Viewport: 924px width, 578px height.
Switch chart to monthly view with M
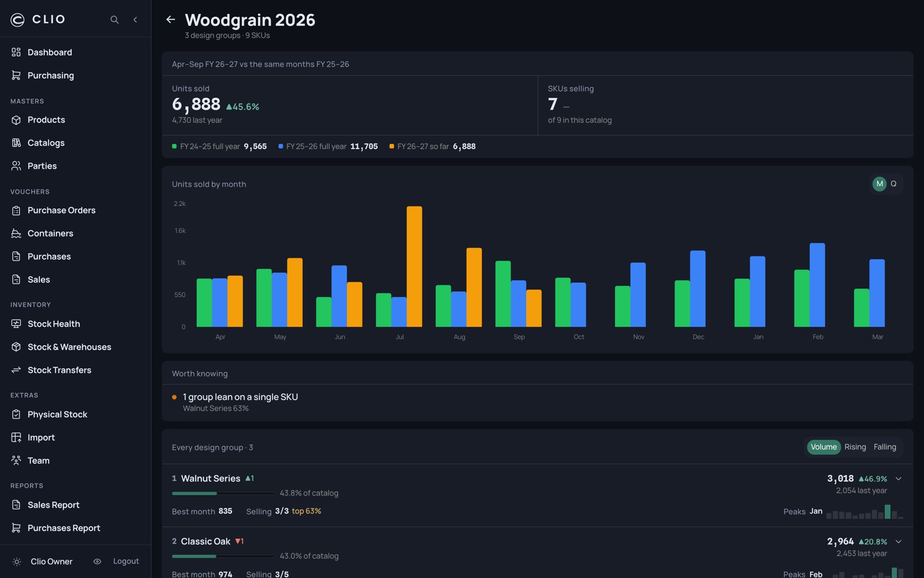tap(879, 184)
